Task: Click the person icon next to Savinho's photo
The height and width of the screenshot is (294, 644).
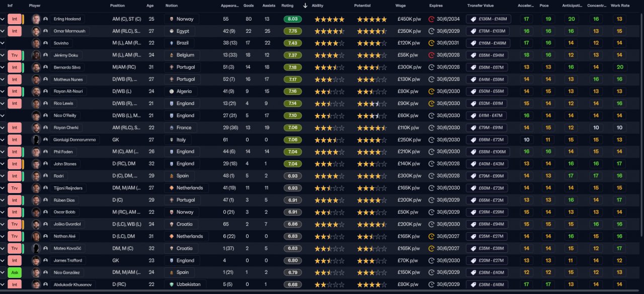Action: [46, 43]
